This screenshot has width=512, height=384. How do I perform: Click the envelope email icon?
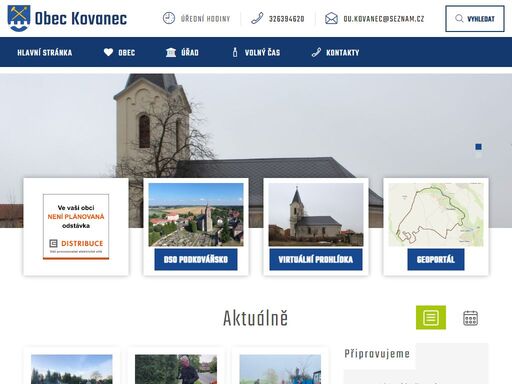tap(331, 18)
